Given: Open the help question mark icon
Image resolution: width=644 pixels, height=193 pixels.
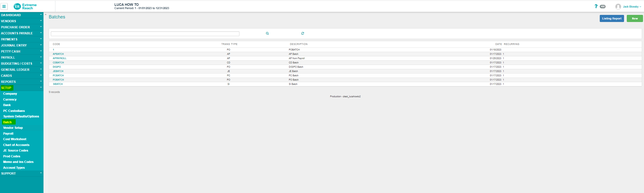Looking at the screenshot, I should (x=596, y=6).
